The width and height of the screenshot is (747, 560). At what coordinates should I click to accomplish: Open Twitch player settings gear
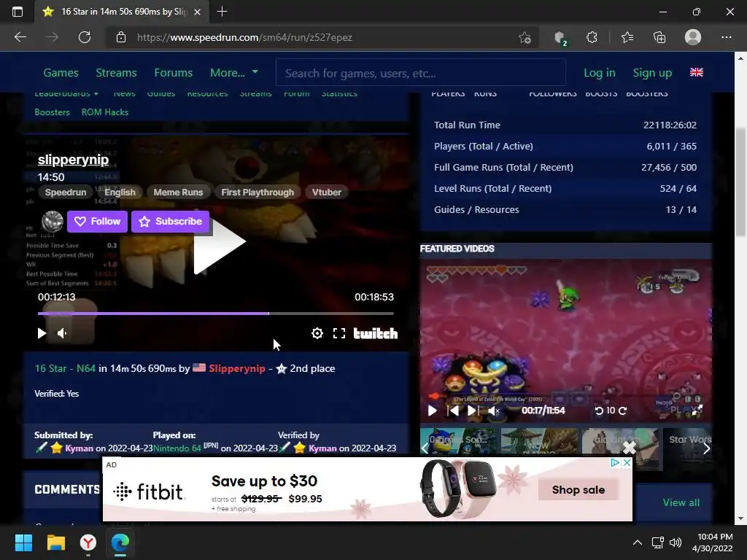pos(317,333)
